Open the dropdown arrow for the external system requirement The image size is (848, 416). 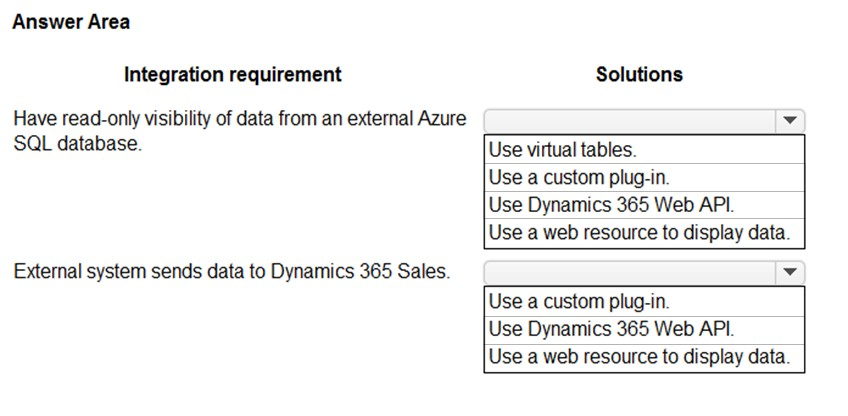tap(790, 272)
